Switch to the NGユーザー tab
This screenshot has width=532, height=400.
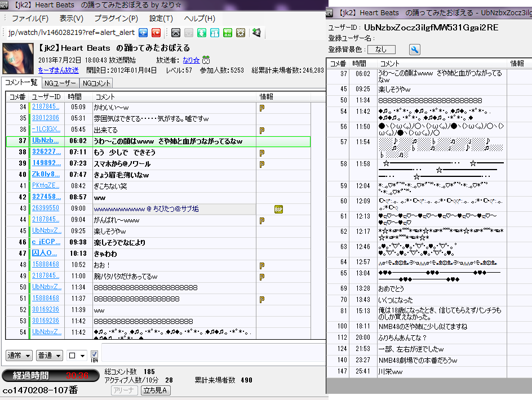coord(60,83)
